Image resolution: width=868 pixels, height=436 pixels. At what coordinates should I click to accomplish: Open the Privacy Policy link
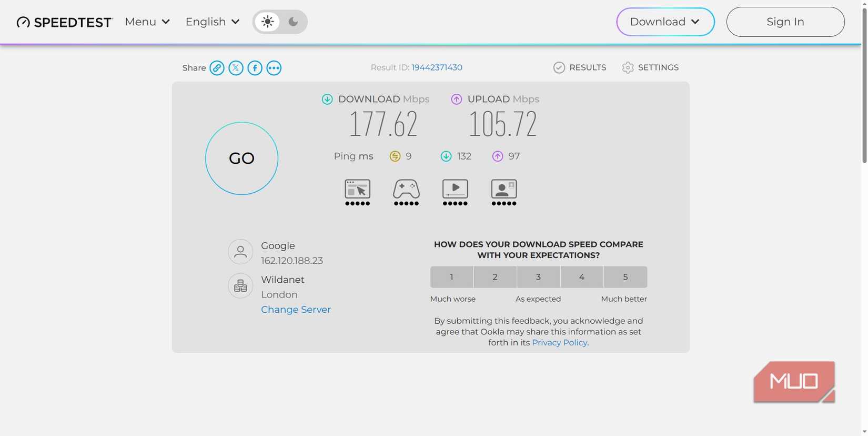pyautogui.click(x=560, y=343)
